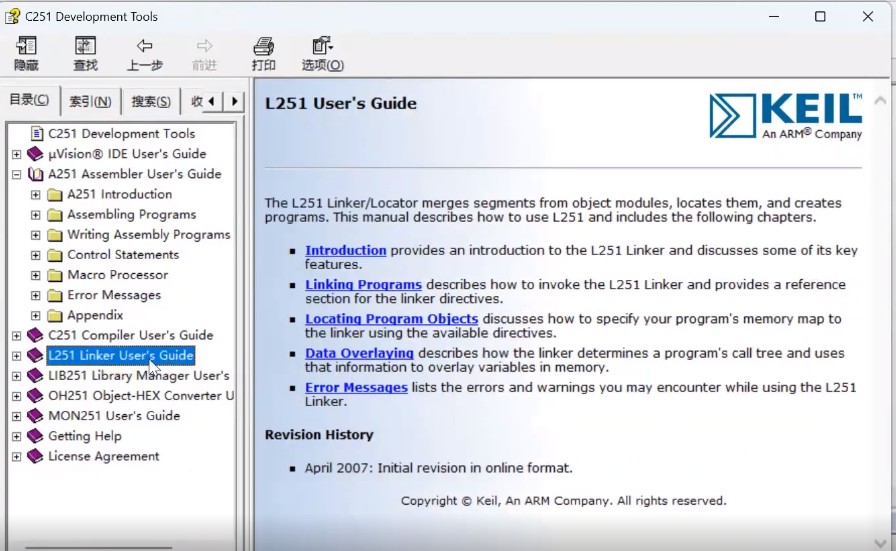Expand the Writing Assembly Programs folder

click(35, 235)
